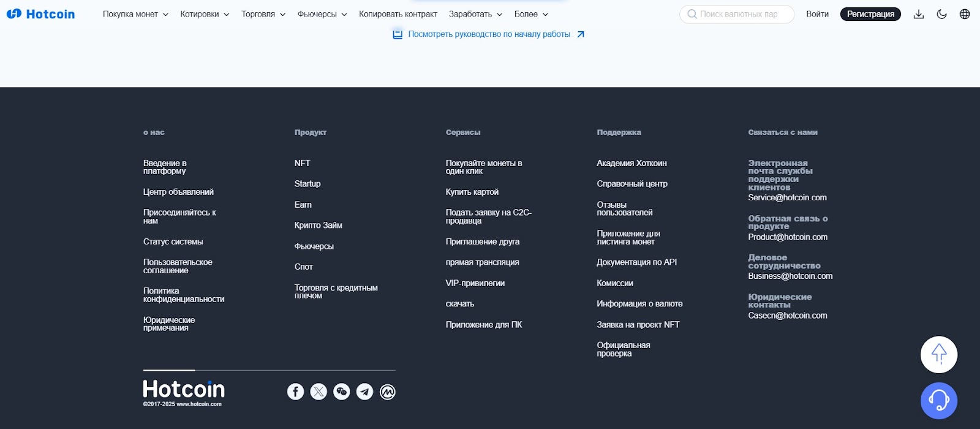
Task: Open Присоединяйтесь к нам link
Action: [179, 217]
